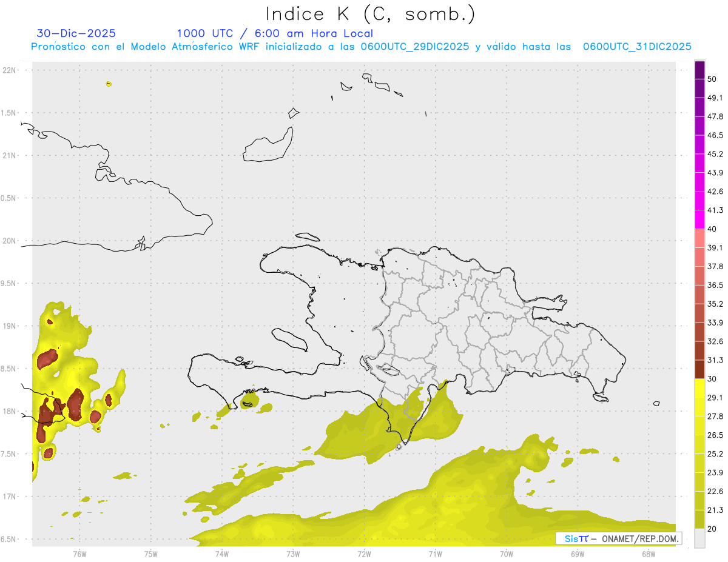Click the 21N latitude axis label
Screen dimensions: 728x562
(x=10, y=155)
